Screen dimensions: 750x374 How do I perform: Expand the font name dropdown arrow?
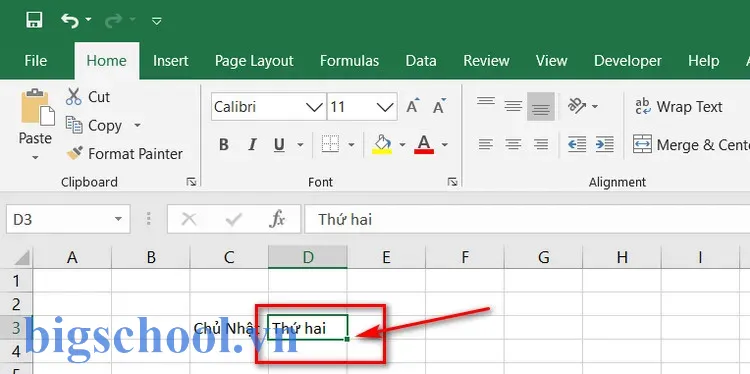(315, 107)
